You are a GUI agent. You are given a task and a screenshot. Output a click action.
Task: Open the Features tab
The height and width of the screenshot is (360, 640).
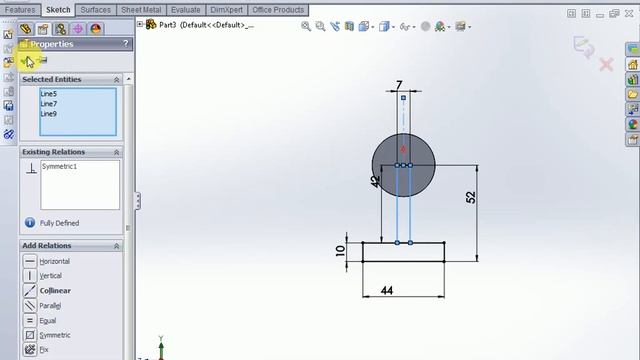[20, 10]
